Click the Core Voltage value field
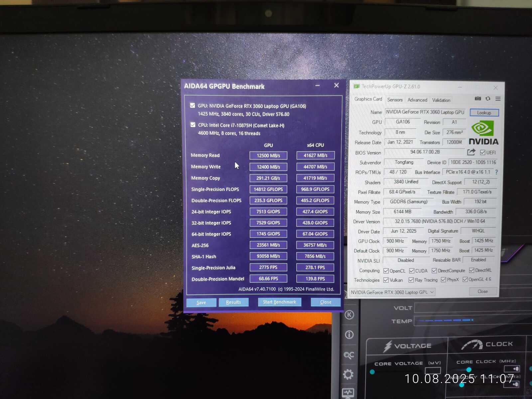The height and width of the screenshot is (399, 532). click(433, 370)
